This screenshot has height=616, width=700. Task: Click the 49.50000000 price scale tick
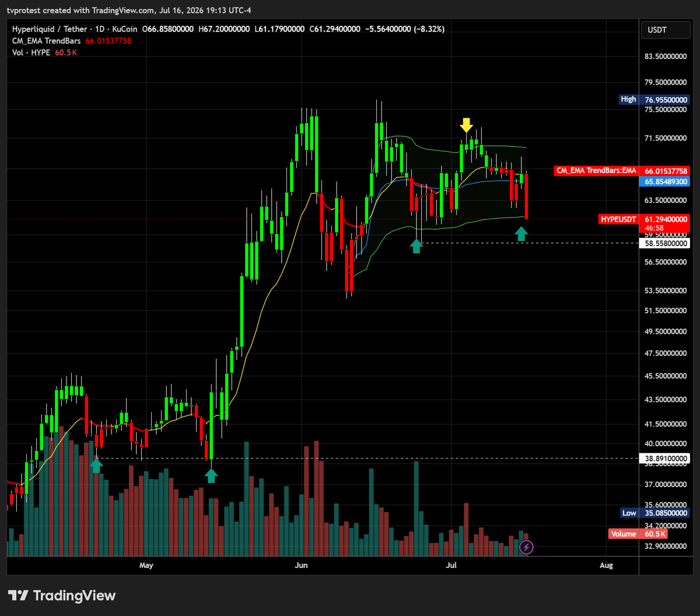tap(667, 331)
